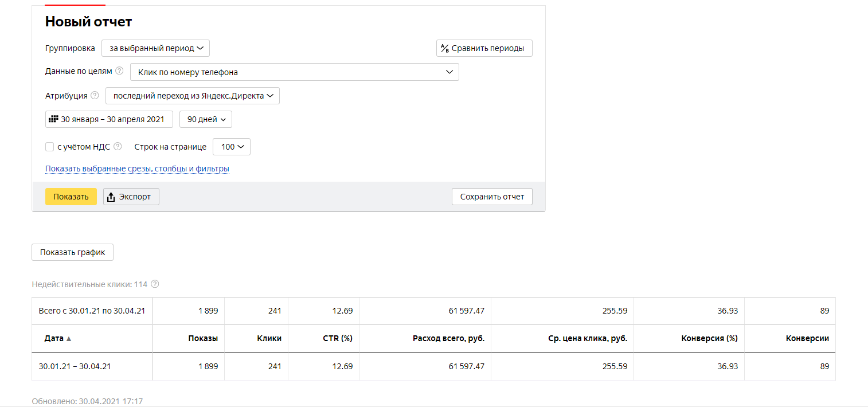Click Сохранить отчет button

click(492, 197)
